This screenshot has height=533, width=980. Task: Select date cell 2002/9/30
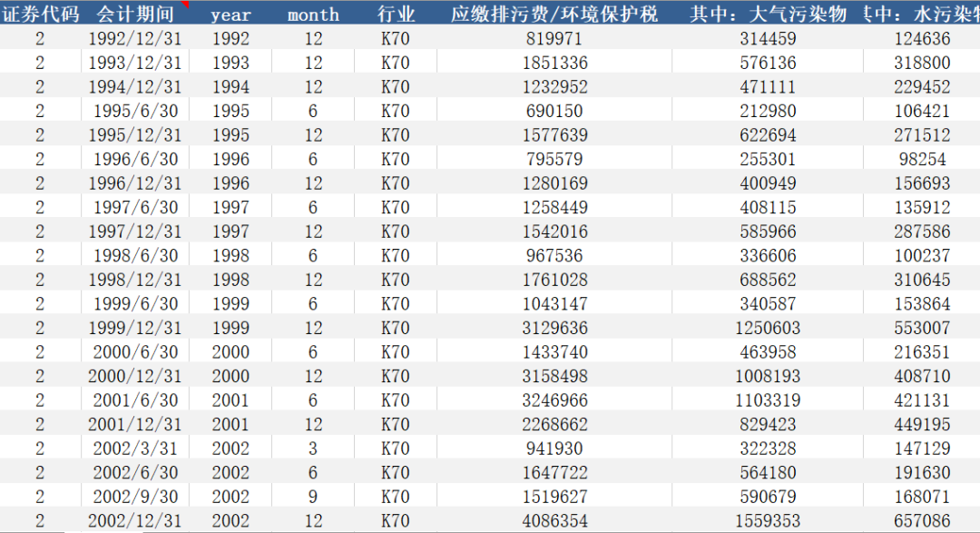coord(135,497)
